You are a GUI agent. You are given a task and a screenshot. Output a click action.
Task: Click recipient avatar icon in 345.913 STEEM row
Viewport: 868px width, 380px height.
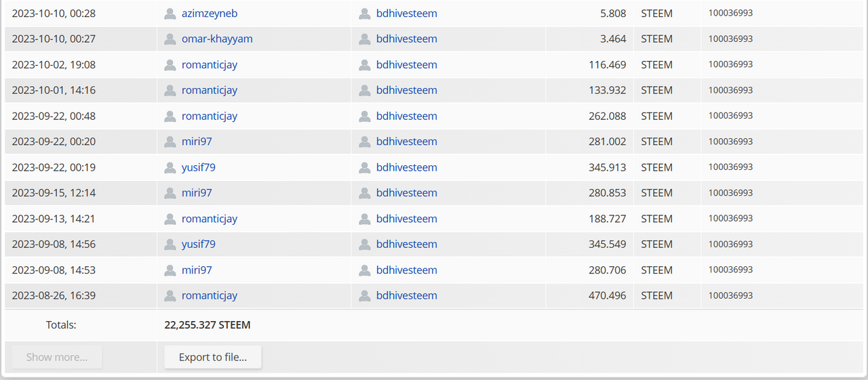(x=365, y=168)
